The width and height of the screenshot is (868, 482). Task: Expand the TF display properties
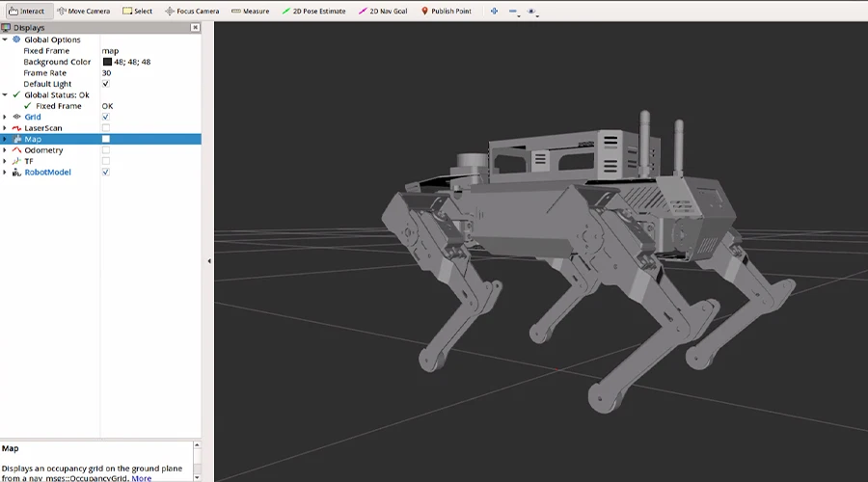click(5, 161)
